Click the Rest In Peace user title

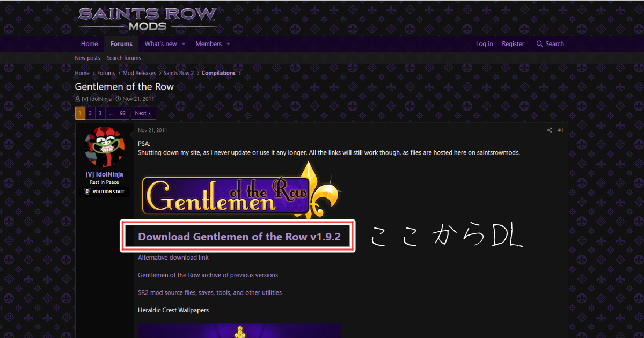(x=105, y=182)
